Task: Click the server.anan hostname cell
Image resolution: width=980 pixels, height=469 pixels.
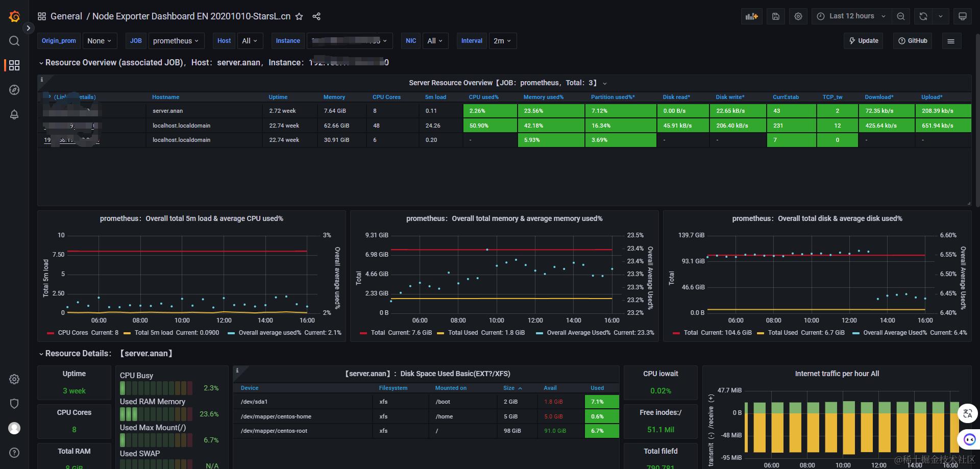Action: click(204, 111)
